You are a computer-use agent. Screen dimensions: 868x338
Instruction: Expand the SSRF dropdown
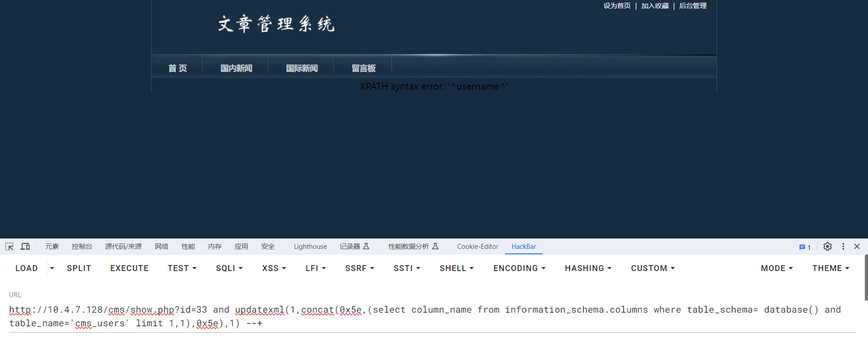click(360, 268)
